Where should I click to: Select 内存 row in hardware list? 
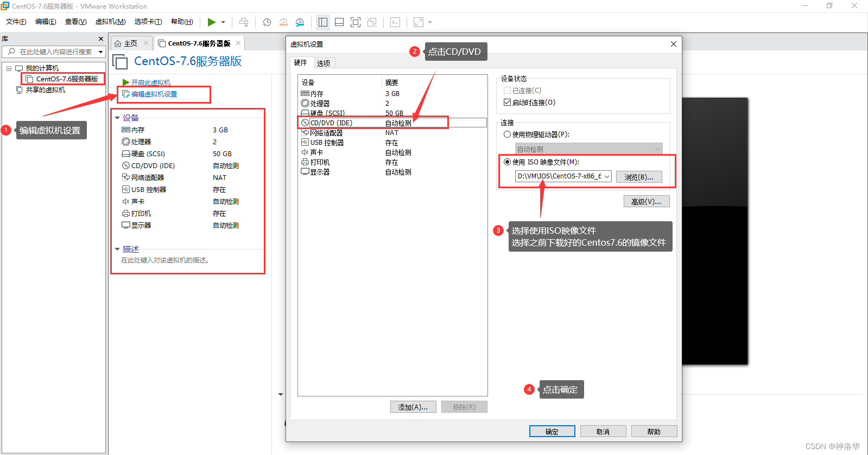[x=392, y=94]
